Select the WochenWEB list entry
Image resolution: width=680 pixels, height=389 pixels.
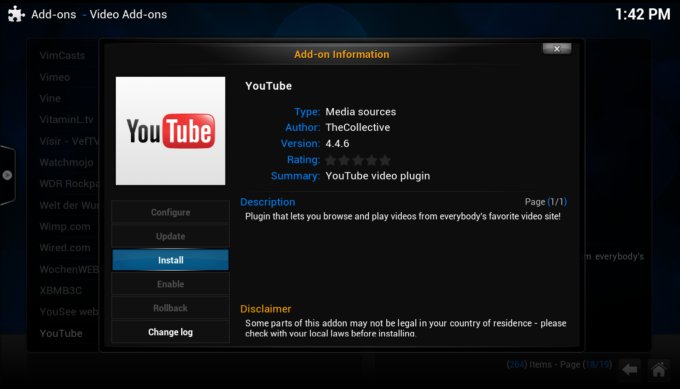click(69, 269)
